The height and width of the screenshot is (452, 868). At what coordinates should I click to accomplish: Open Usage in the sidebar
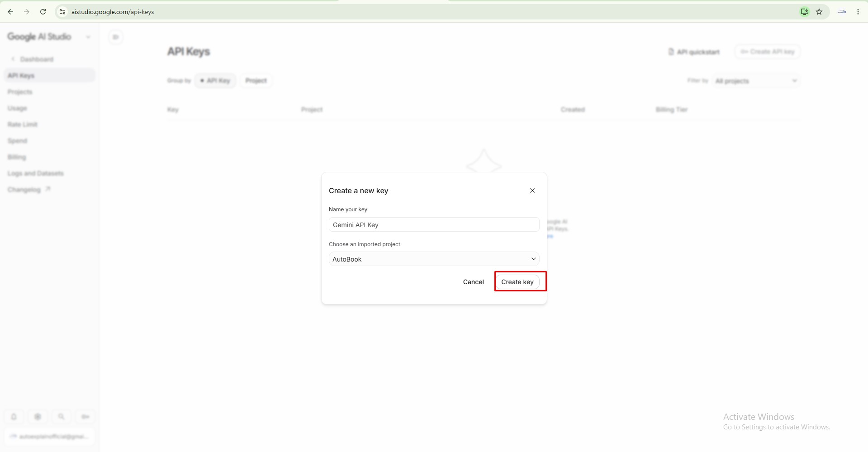click(17, 108)
